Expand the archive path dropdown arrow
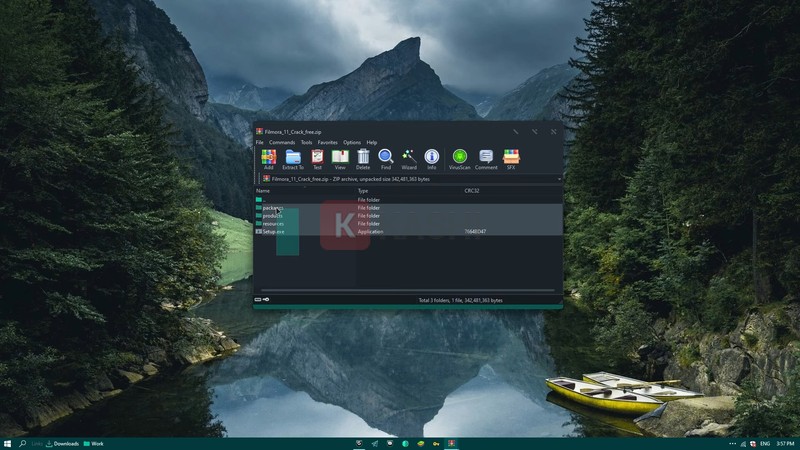The width and height of the screenshot is (800, 450). click(559, 179)
